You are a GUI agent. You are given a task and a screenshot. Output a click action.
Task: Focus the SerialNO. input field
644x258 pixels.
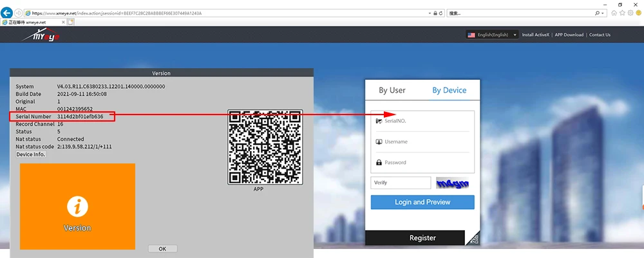click(422, 121)
